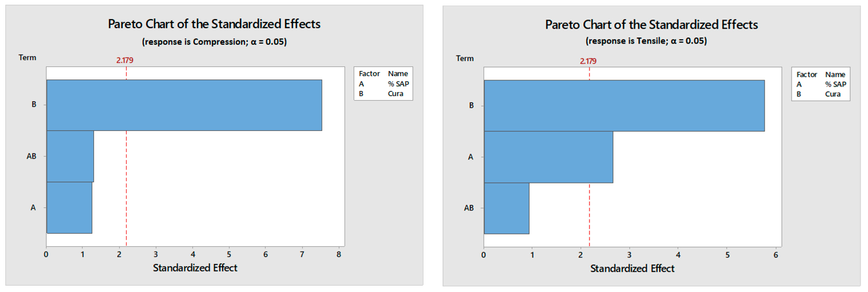Image resolution: width=868 pixels, height=292 pixels.
Task: Click bar A in the Tensile chart
Action: click(548, 157)
